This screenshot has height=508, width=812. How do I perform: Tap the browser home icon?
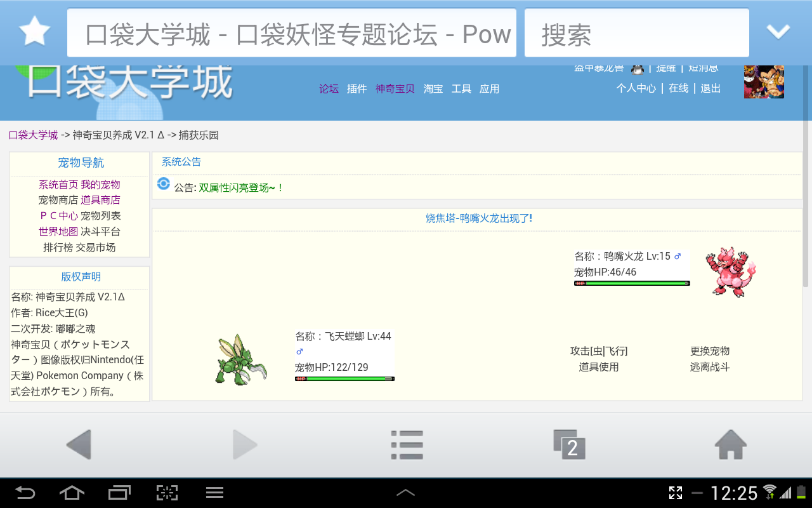(x=731, y=444)
